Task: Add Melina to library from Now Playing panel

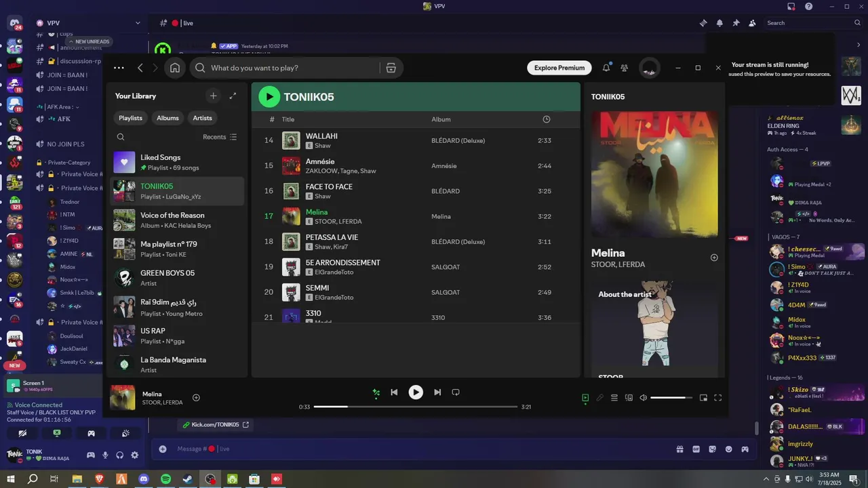Action: [714, 258]
